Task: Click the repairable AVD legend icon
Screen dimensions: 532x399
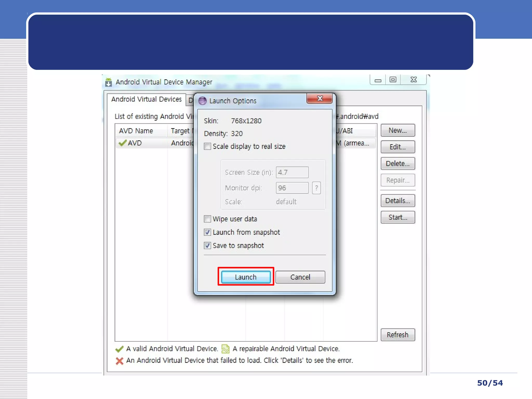Action: [225, 349]
